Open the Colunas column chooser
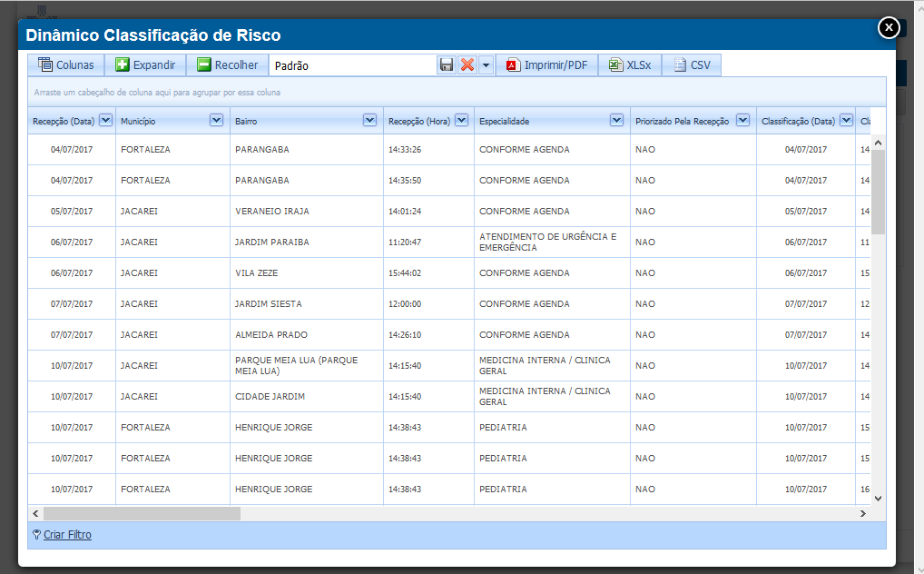Screen dimensions: 924x574 (66, 64)
